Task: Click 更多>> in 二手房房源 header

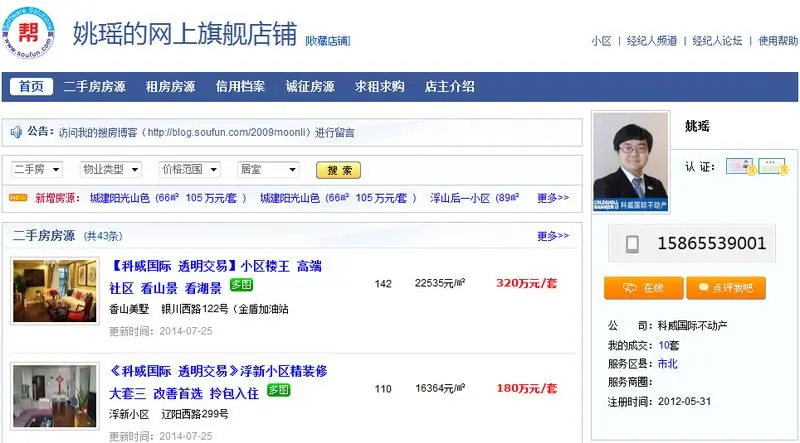Action: 553,236
